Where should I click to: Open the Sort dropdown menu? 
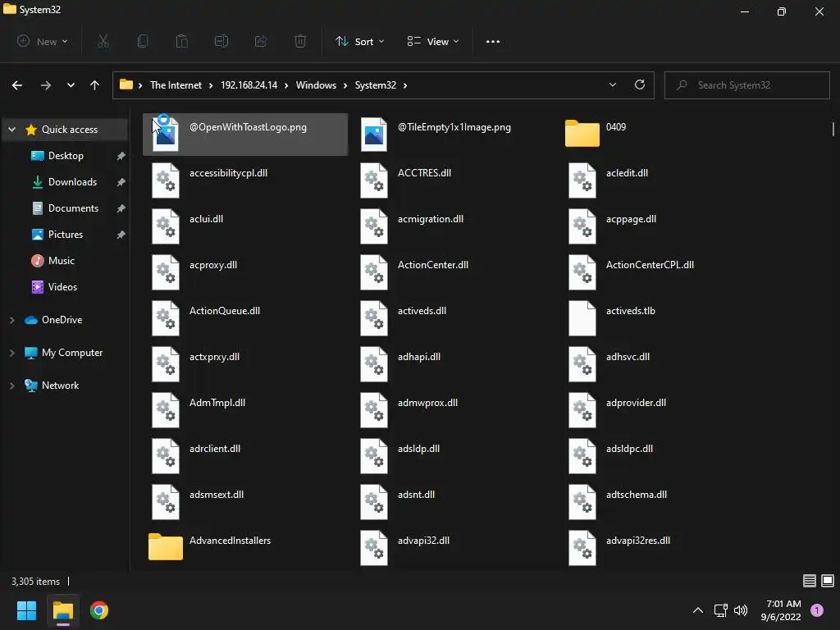360,41
